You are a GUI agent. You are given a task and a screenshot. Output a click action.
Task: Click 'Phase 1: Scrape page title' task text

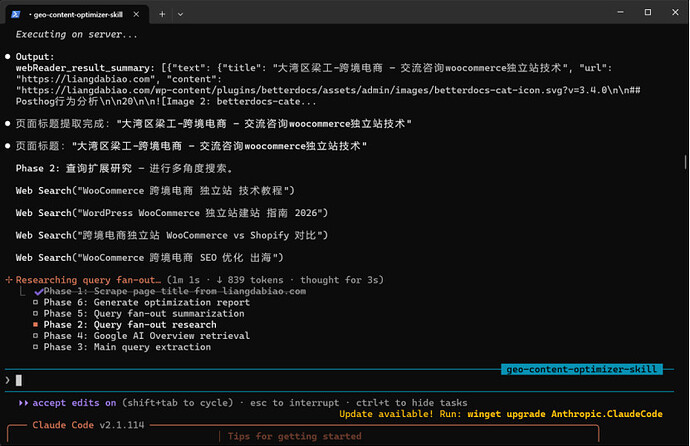[175, 291]
